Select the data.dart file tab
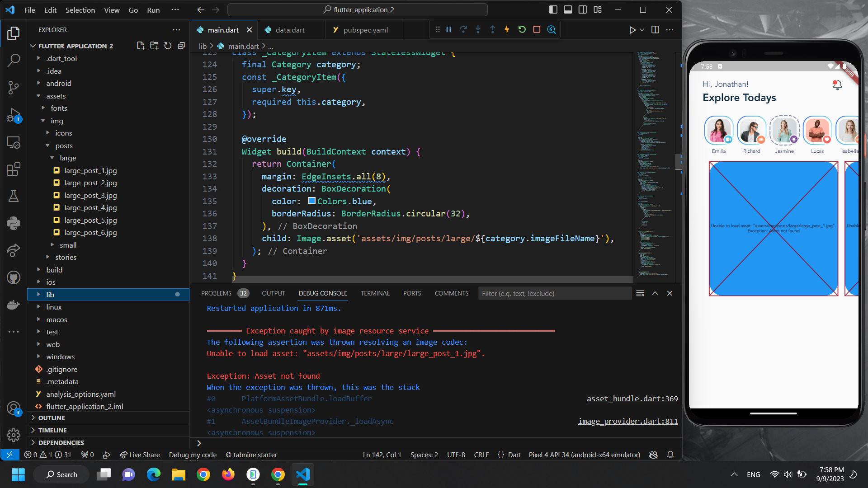 click(284, 29)
